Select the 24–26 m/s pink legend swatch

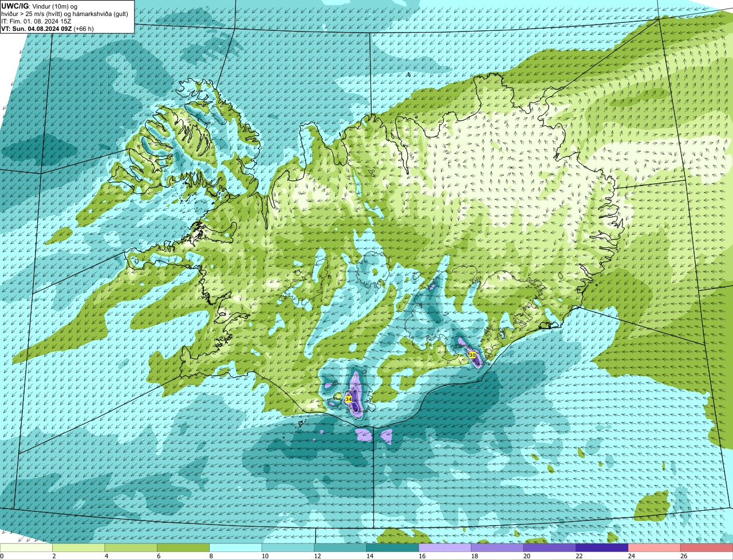(655, 547)
